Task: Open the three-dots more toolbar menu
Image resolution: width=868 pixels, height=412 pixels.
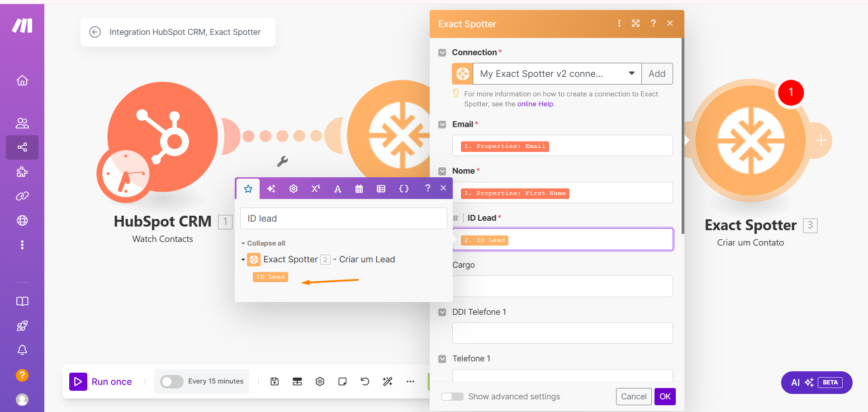Action: coord(410,382)
